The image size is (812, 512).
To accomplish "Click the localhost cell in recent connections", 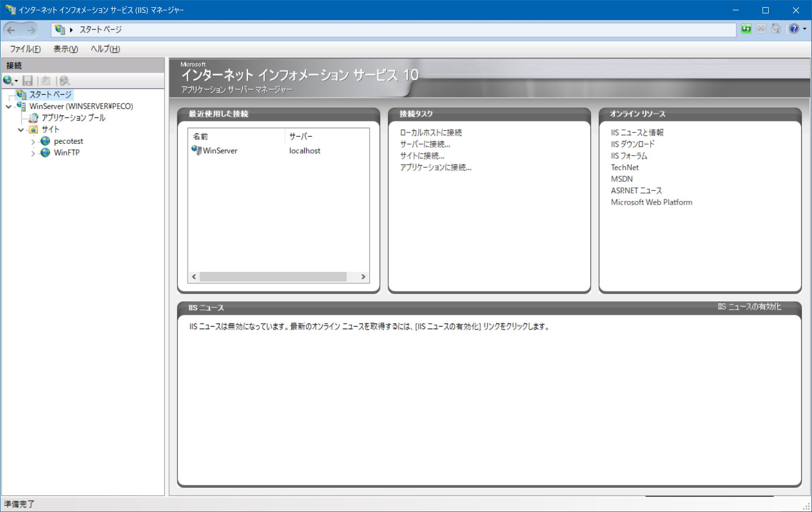I will point(305,150).
